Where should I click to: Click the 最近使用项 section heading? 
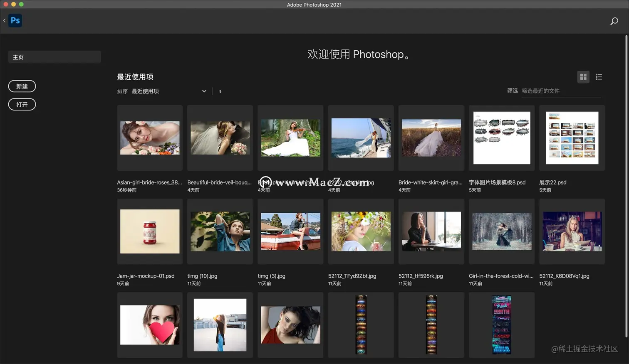click(135, 77)
